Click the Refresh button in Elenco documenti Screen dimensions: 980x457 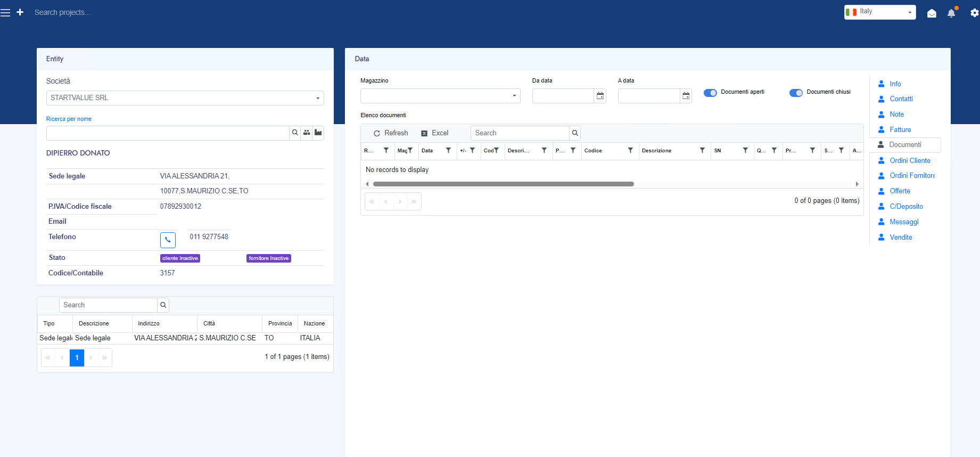(x=391, y=133)
